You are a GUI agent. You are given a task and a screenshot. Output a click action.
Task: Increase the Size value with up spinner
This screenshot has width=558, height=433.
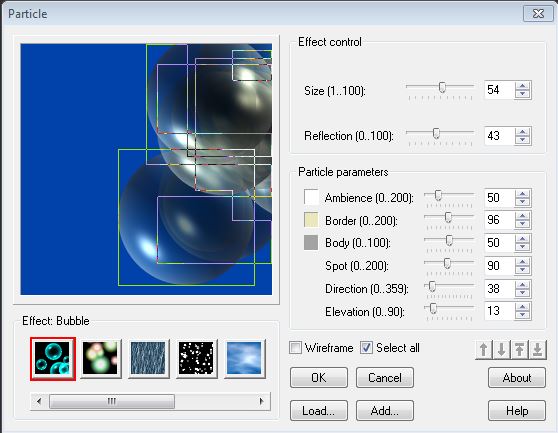click(x=522, y=86)
